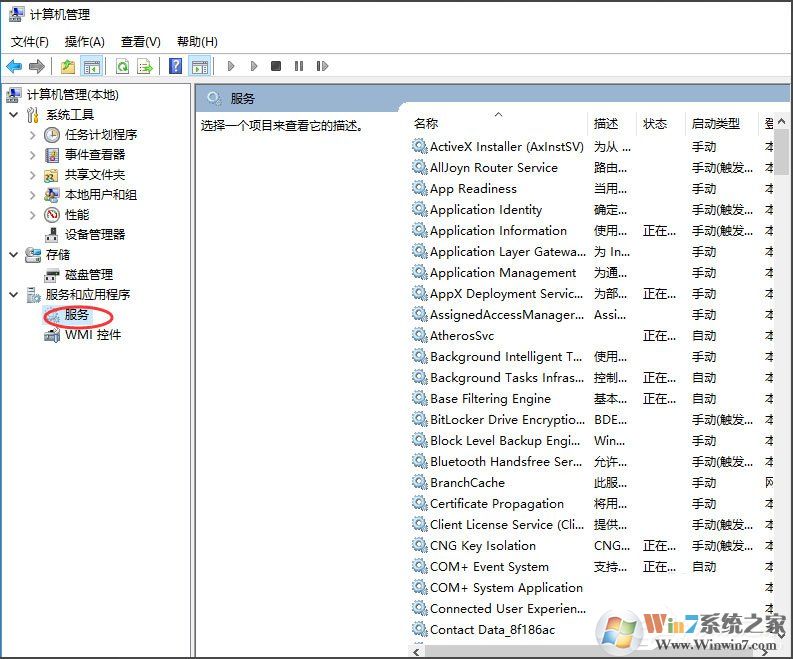
Task: Open the 查看(V) menu
Action: coord(141,41)
